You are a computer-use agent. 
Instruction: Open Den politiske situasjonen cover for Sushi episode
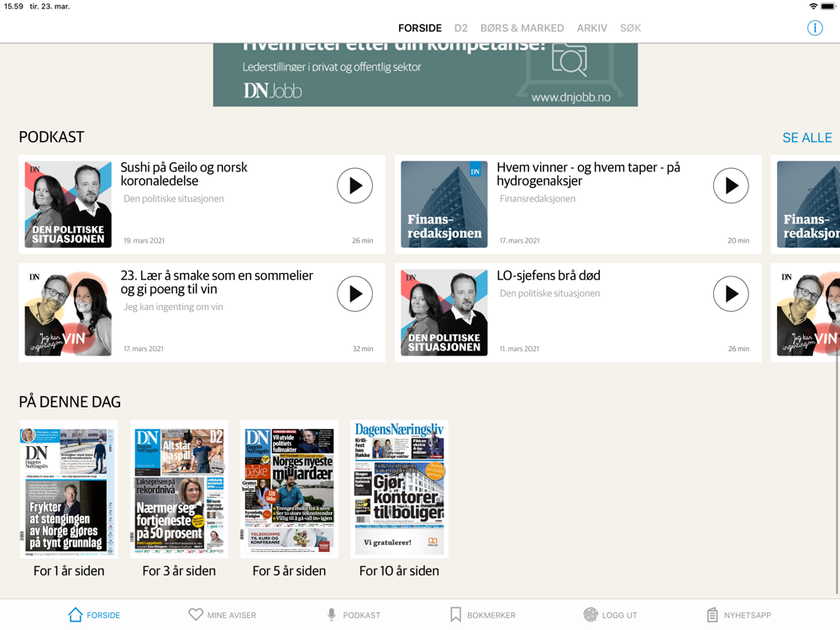coord(68,204)
